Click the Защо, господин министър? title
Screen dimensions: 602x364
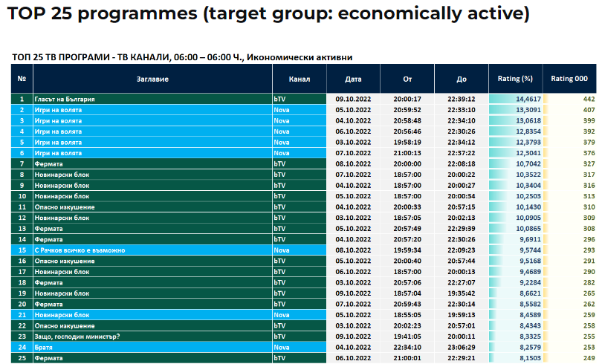[78, 337]
